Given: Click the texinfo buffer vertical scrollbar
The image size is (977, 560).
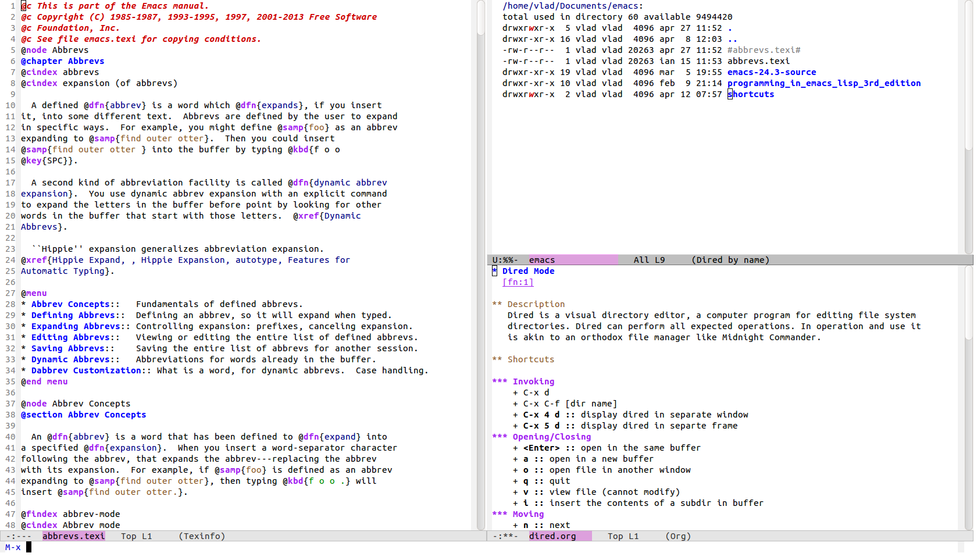Looking at the screenshot, I should pyautogui.click(x=481, y=265).
